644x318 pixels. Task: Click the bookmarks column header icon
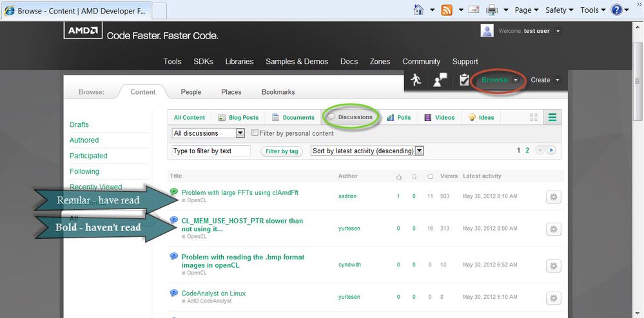click(x=414, y=176)
